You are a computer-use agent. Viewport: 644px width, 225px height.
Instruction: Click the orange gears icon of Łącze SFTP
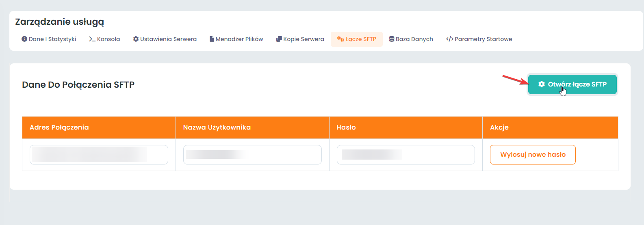click(340, 39)
